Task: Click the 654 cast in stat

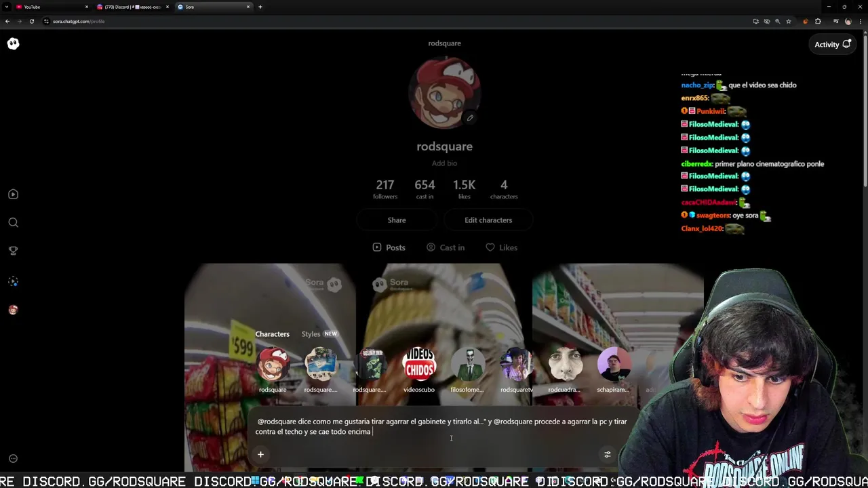Action: tap(425, 189)
